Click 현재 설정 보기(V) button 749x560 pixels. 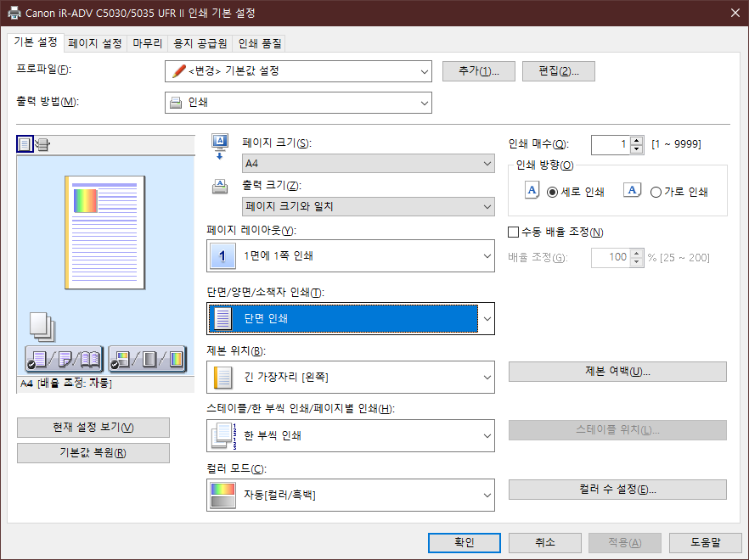(93, 428)
